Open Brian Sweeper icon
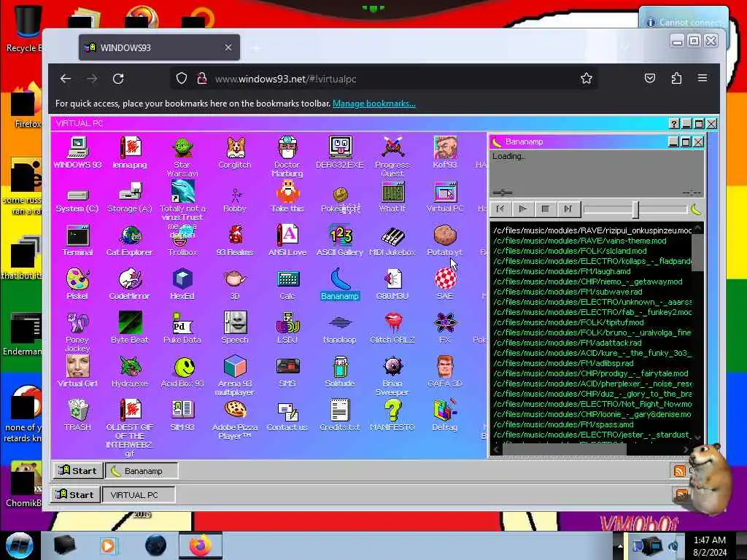Viewport: 747px width, 560px height. 392,376
